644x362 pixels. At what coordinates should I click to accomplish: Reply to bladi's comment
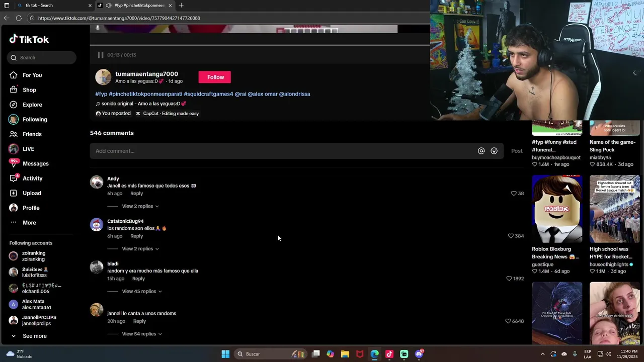point(138,279)
